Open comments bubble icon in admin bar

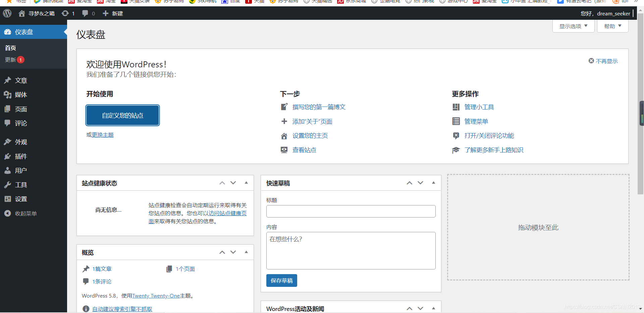coord(85,13)
